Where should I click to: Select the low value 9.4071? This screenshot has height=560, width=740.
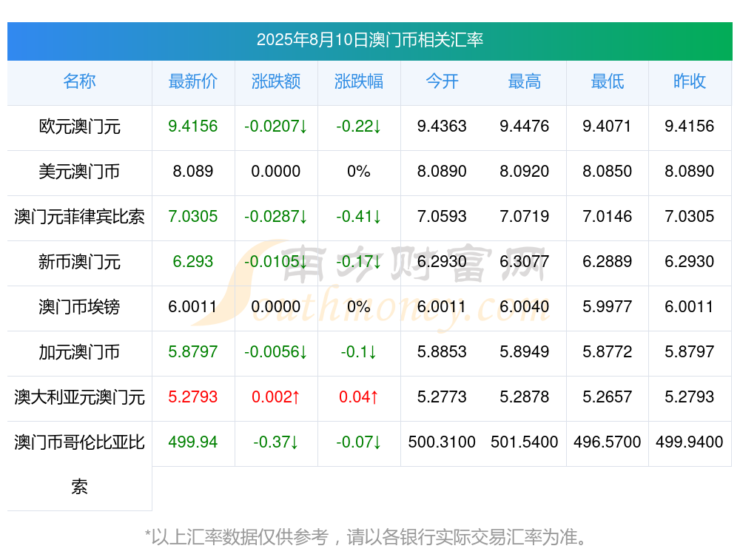[x=607, y=126]
